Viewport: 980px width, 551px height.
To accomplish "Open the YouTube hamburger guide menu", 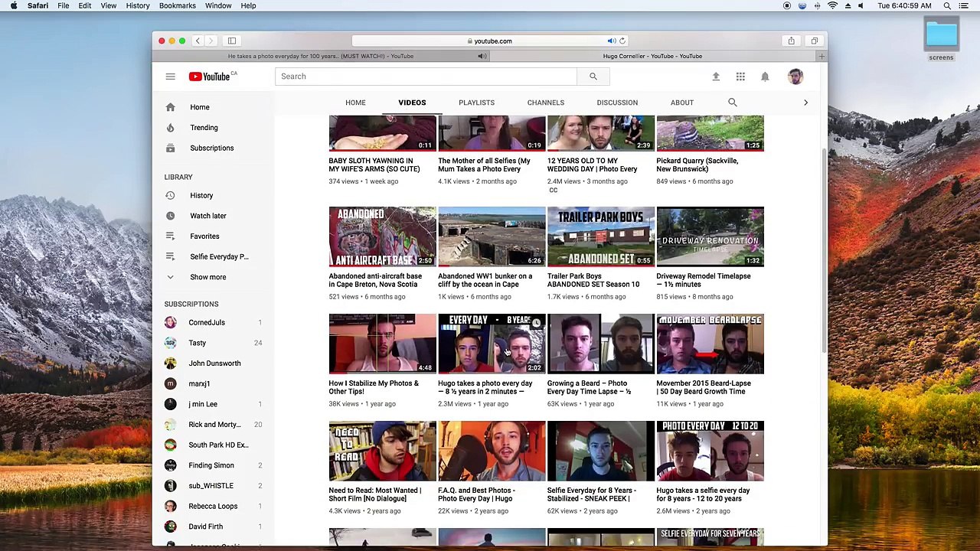I will (170, 77).
